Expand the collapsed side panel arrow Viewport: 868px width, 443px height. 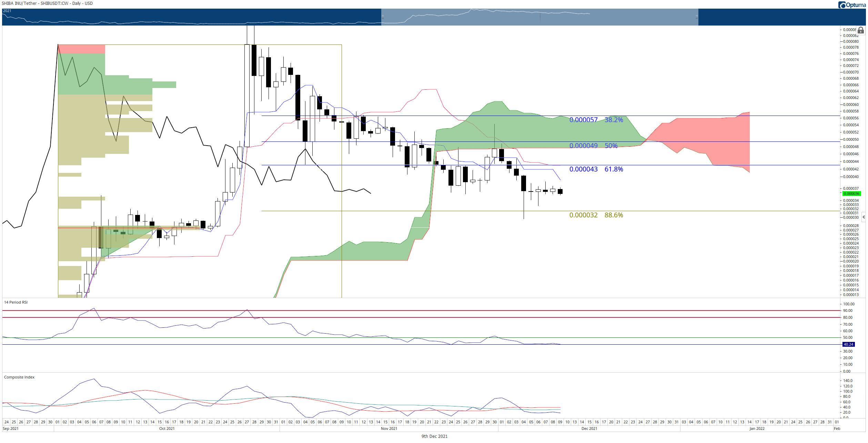864,217
